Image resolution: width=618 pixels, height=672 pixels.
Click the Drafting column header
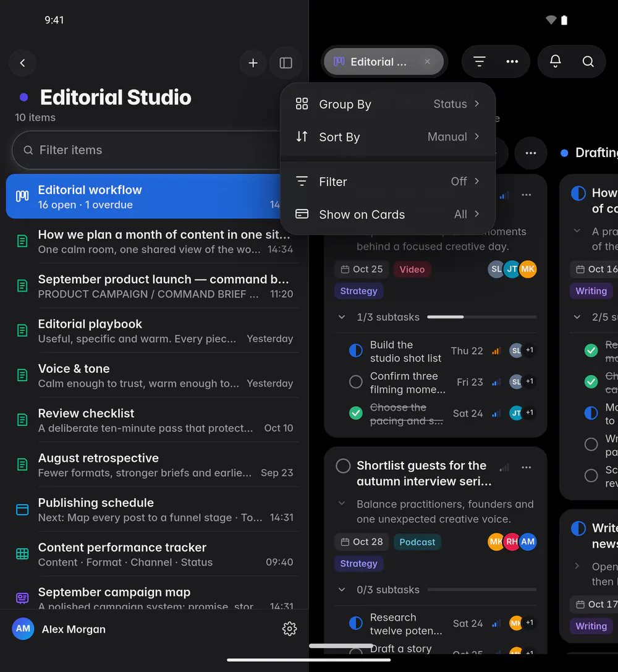point(596,153)
